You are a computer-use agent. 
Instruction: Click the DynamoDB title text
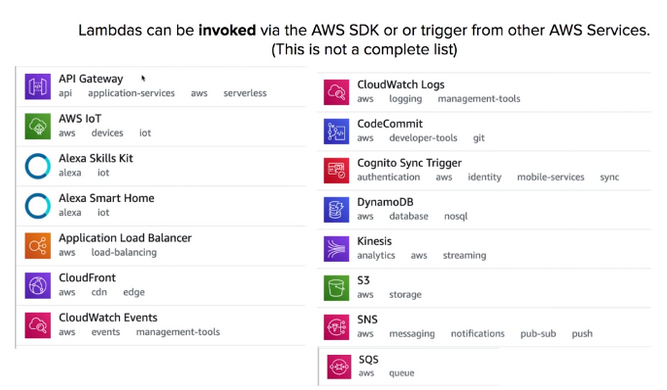point(385,202)
